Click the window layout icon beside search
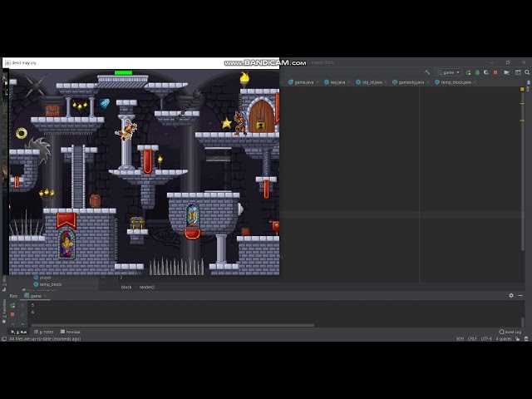Screen dimensions: 532x399 (518, 72)
